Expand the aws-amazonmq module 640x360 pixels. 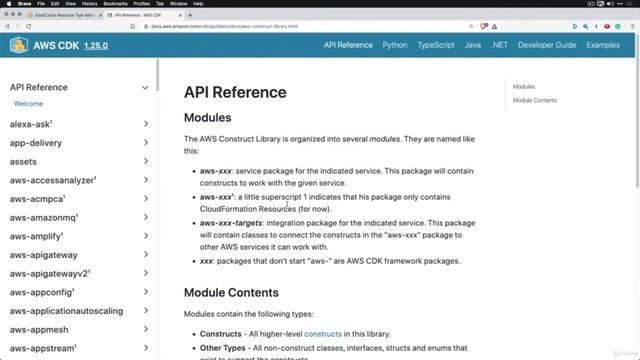(x=146, y=217)
